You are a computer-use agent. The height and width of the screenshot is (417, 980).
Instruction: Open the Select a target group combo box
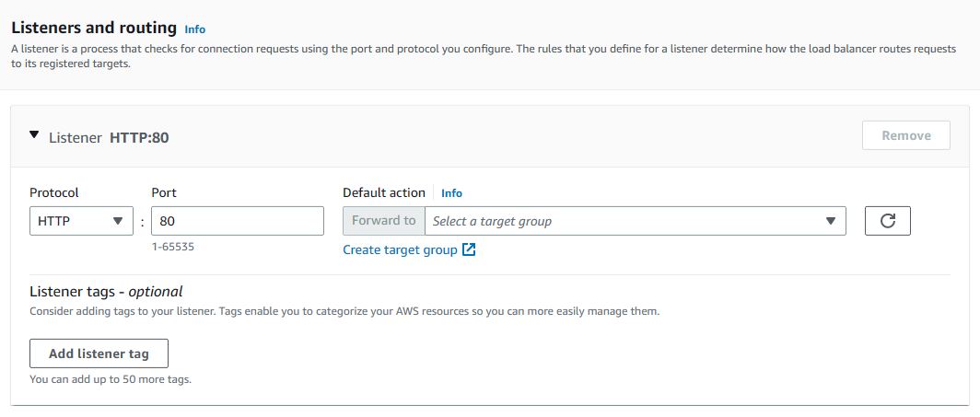tap(635, 221)
